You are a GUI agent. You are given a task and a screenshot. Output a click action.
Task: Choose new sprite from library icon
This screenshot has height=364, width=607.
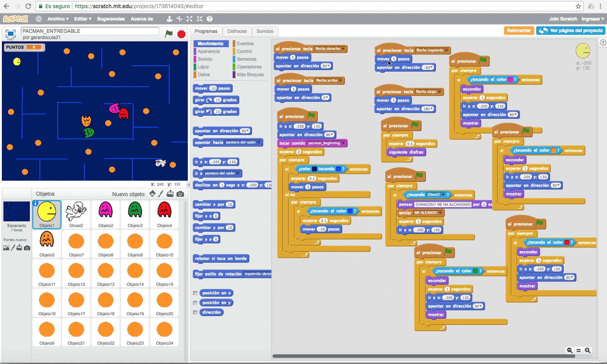(x=152, y=194)
